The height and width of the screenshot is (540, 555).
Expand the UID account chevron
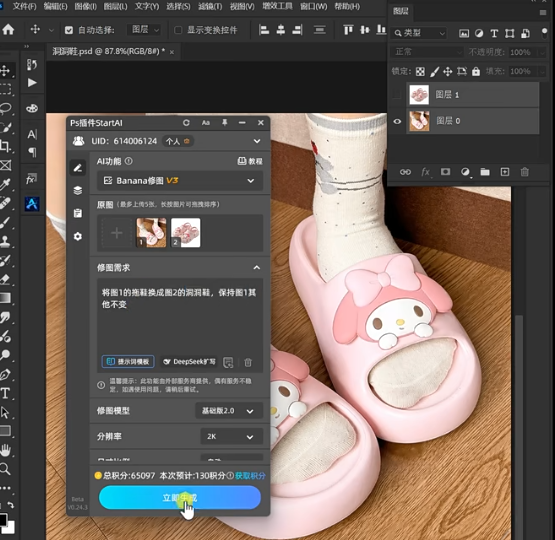[257, 141]
